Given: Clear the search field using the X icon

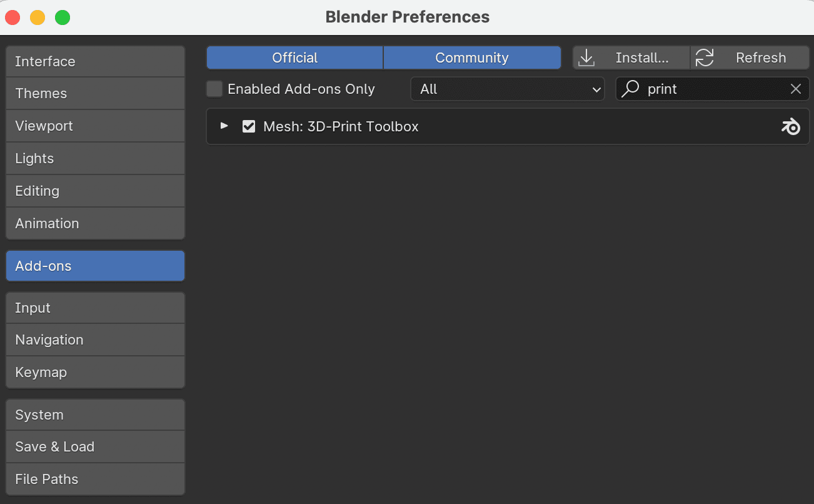Looking at the screenshot, I should (795, 89).
